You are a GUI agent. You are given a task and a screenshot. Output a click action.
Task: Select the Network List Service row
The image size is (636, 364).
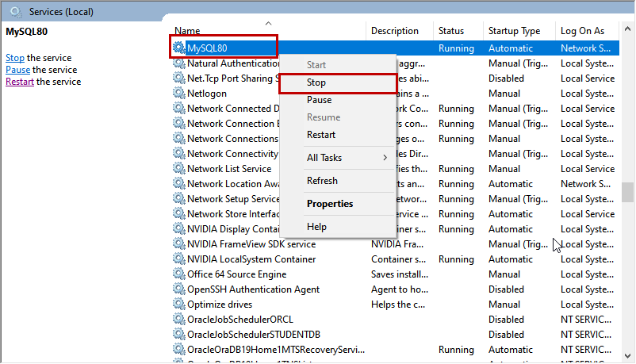pos(228,169)
